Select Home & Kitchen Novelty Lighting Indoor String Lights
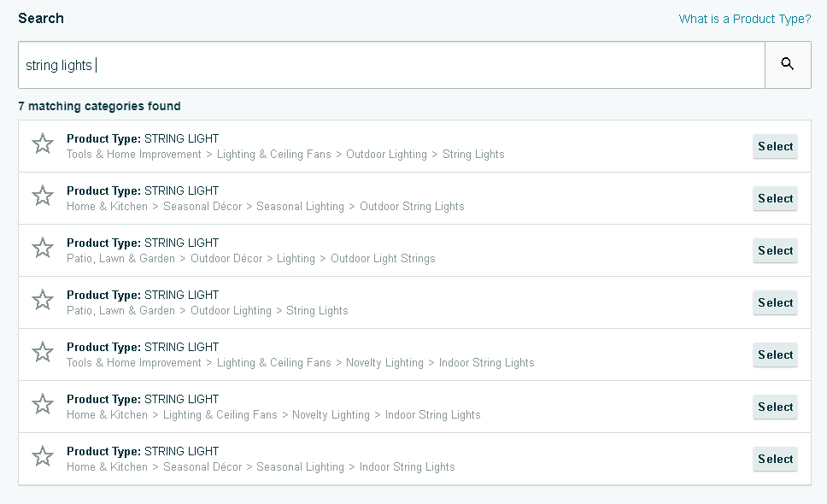Image resolution: width=827 pixels, height=504 pixels. tap(775, 407)
